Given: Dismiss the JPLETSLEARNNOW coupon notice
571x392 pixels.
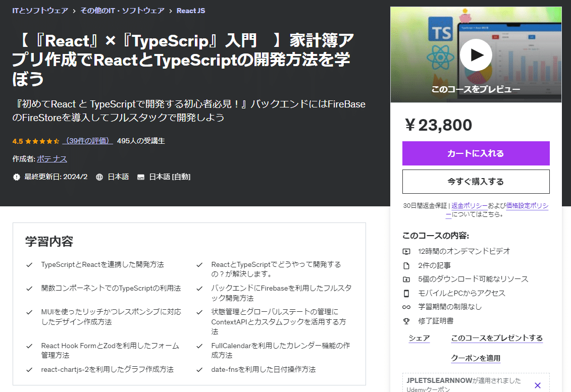Looking at the screenshot, I should [x=537, y=385].
